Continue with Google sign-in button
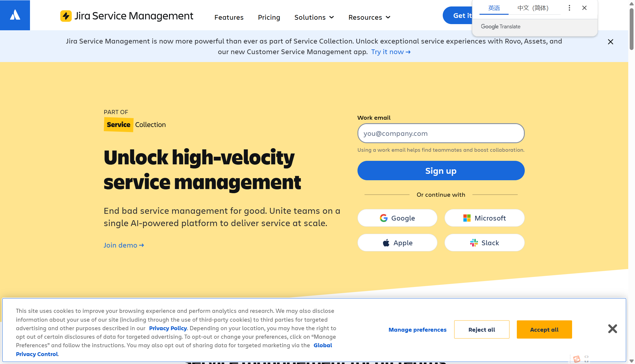Image resolution: width=635 pixels, height=364 pixels. [397, 218]
